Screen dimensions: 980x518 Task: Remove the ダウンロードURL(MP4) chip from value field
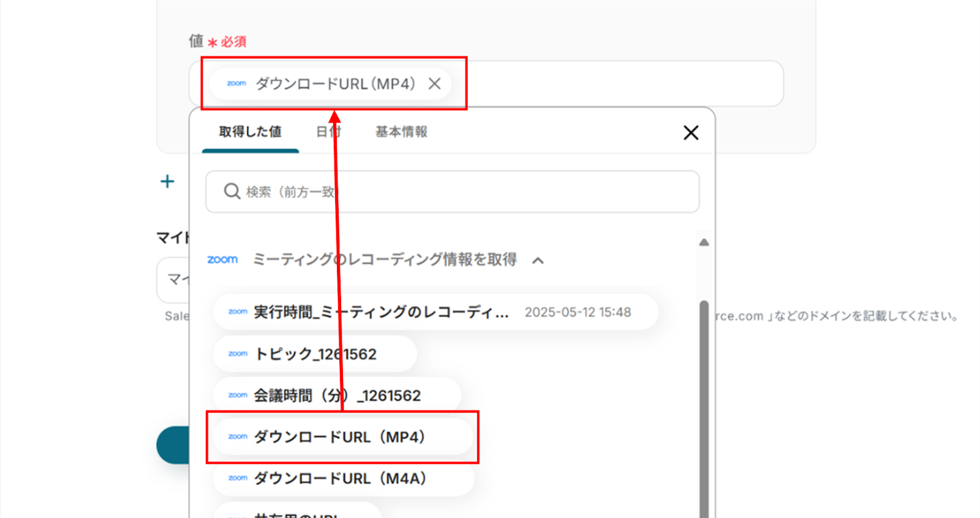(434, 83)
